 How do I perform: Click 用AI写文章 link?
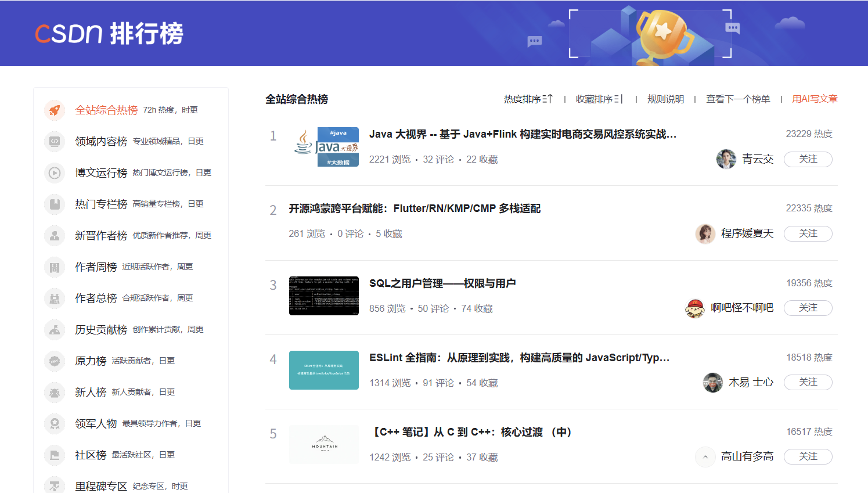pos(815,99)
